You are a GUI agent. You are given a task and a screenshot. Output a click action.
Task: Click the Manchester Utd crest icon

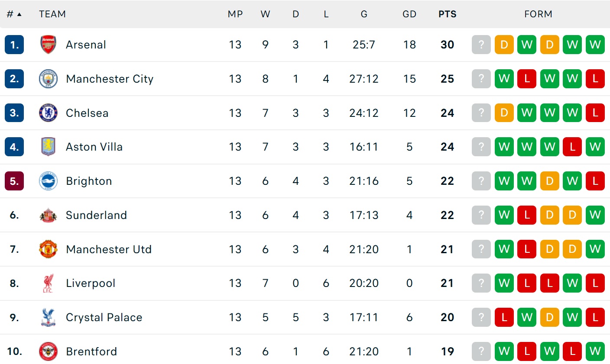click(x=48, y=249)
